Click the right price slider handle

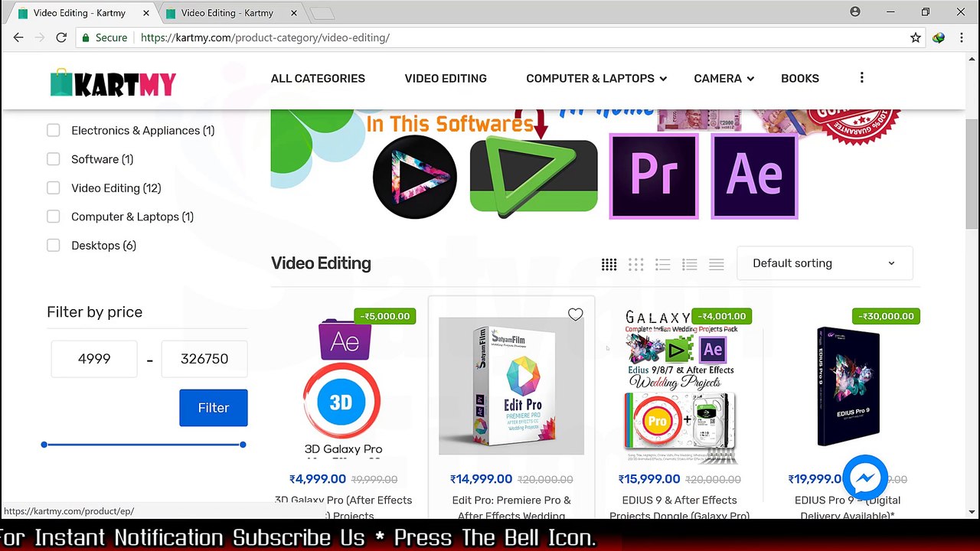click(243, 445)
